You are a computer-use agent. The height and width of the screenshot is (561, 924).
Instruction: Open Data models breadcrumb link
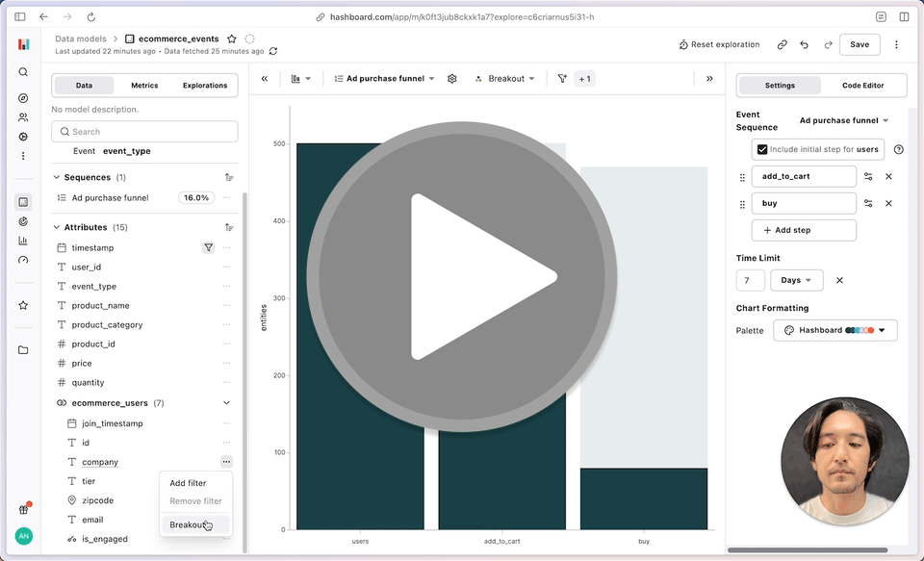pyautogui.click(x=81, y=38)
